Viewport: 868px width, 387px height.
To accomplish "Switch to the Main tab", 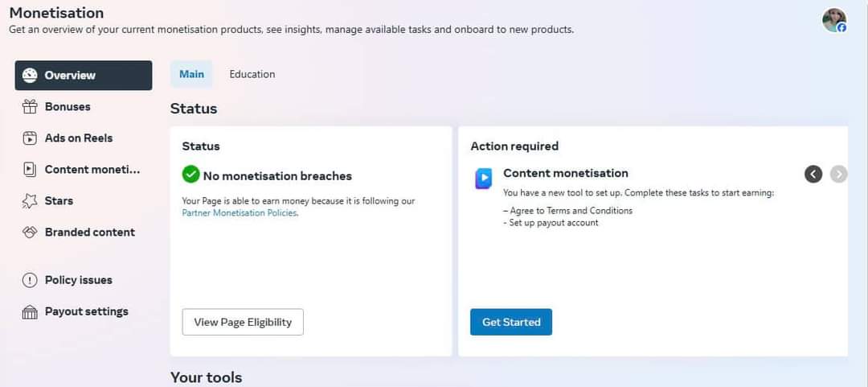I will (191, 74).
